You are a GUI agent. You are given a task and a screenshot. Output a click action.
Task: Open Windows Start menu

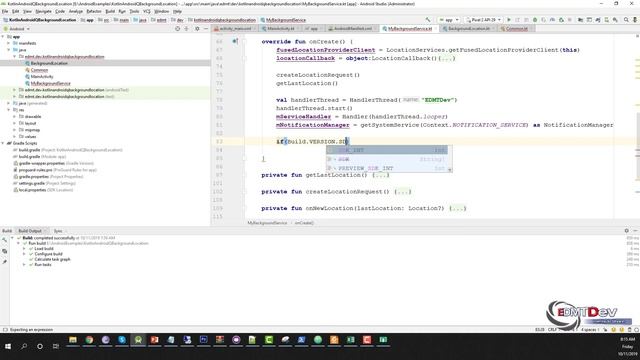(8, 346)
